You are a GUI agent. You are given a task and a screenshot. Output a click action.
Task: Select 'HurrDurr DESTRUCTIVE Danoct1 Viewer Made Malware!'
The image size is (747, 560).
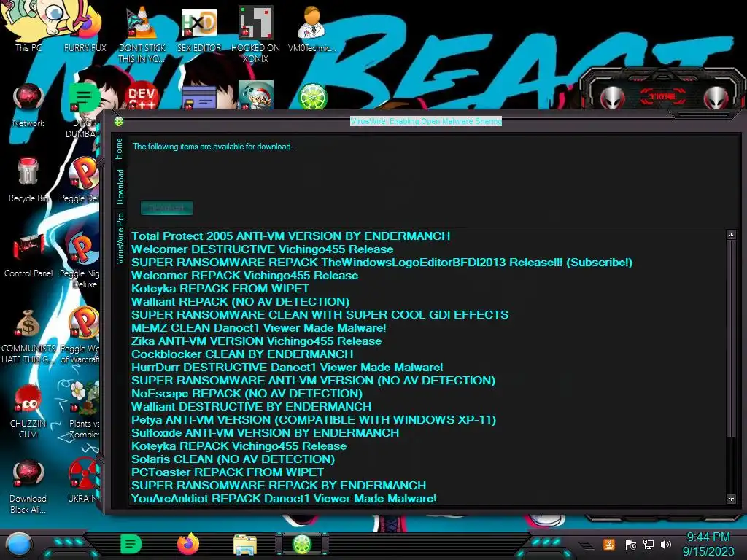287,367
